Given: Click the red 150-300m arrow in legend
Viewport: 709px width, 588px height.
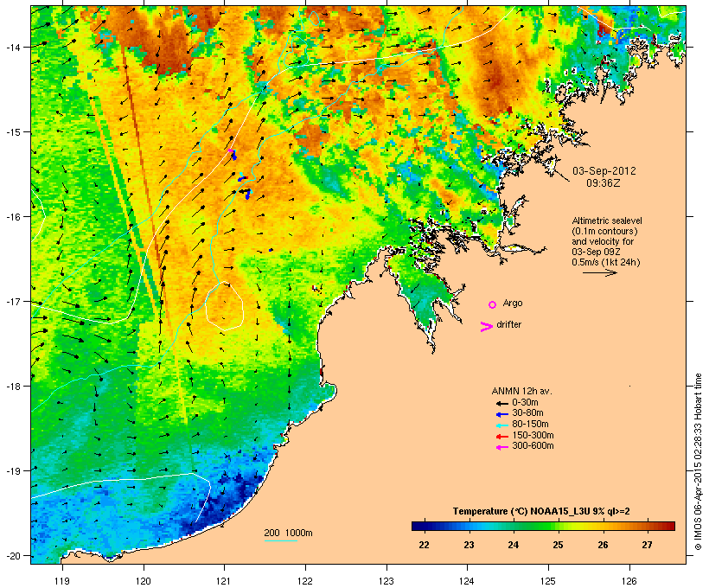Looking at the screenshot, I should pos(501,437).
